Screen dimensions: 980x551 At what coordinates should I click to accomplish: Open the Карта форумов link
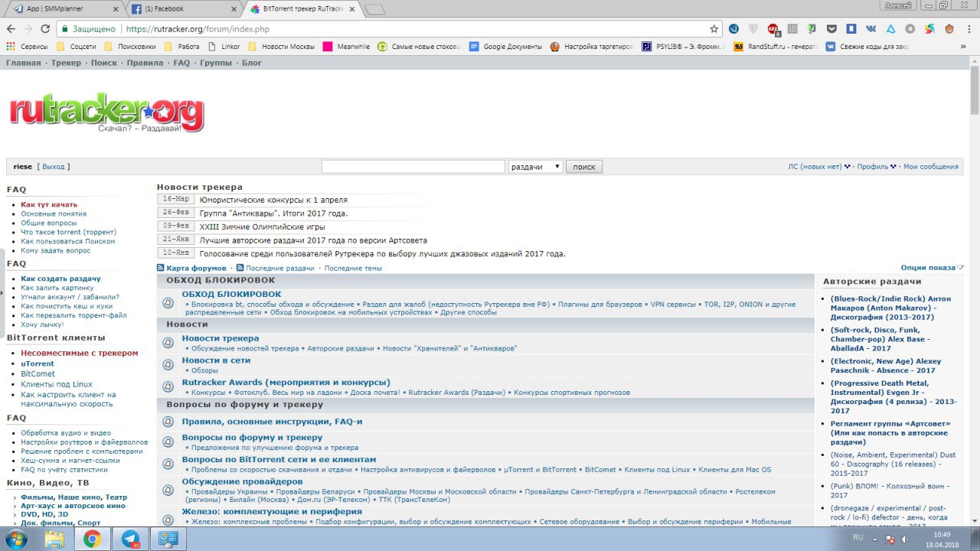click(196, 268)
